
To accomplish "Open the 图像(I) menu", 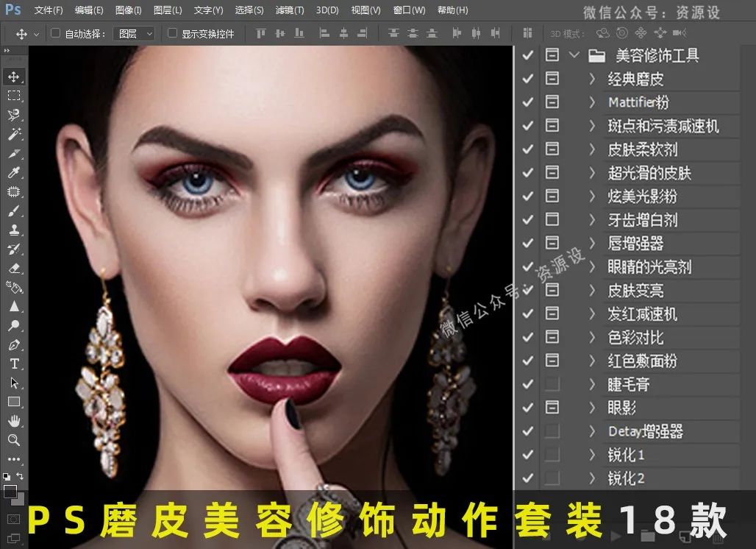I will pos(128,10).
